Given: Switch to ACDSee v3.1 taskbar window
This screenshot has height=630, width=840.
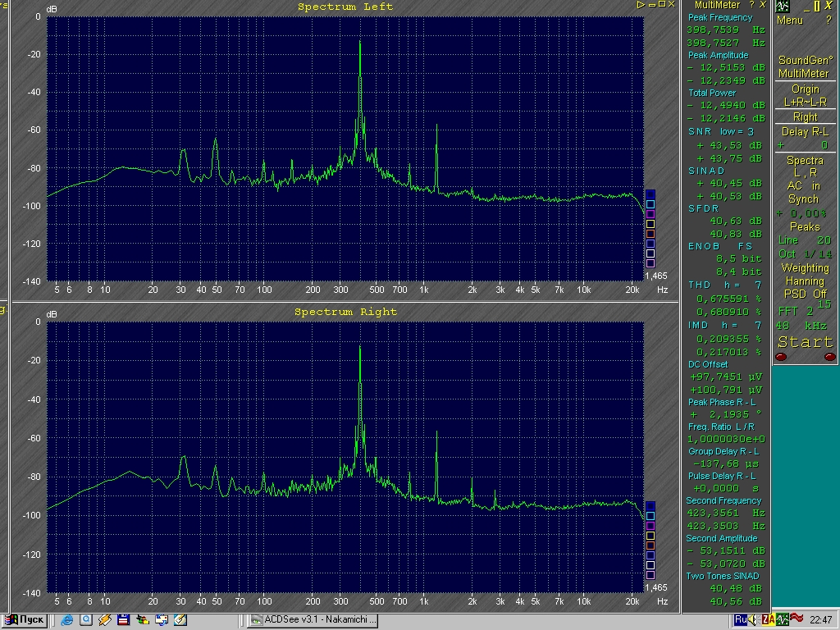Looking at the screenshot, I should tap(313, 619).
